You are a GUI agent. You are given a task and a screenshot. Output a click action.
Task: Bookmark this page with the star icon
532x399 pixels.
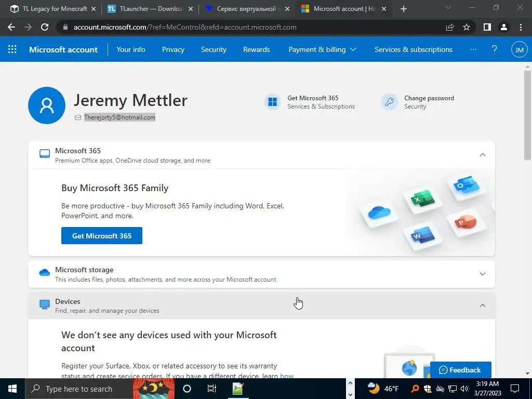467,27
